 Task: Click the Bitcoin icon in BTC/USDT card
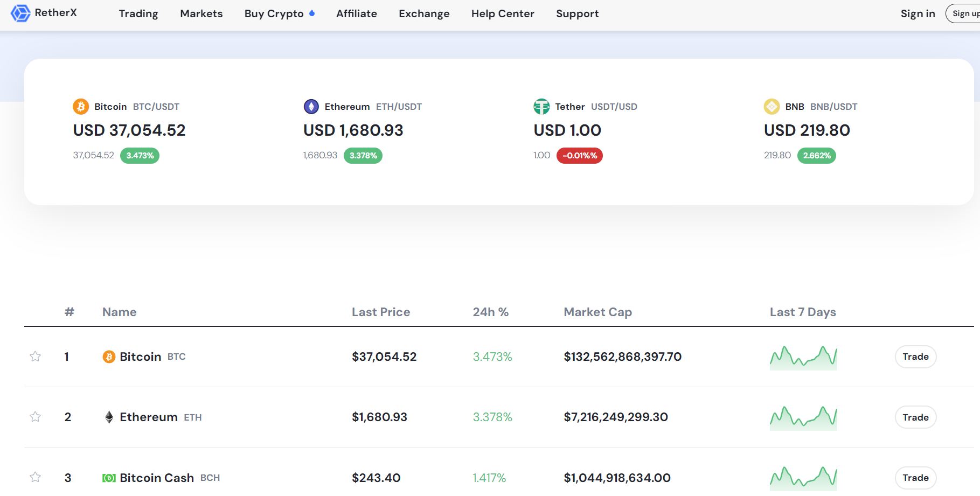81,107
